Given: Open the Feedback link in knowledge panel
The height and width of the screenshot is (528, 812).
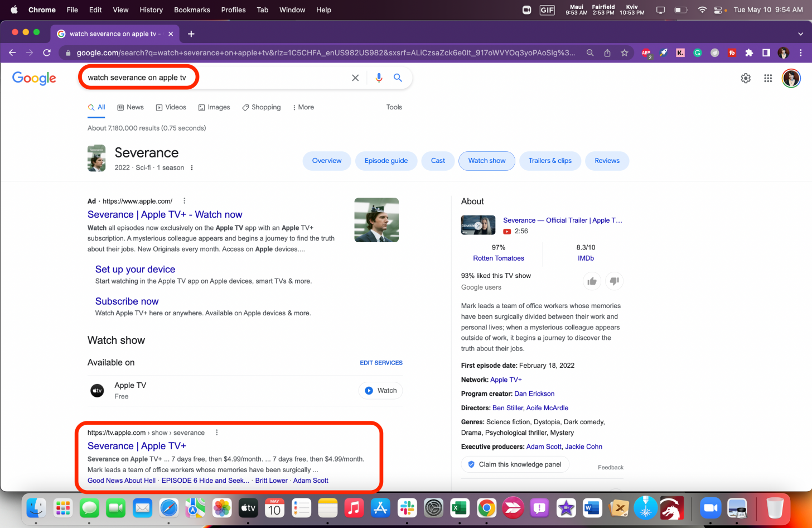Looking at the screenshot, I should point(611,467).
